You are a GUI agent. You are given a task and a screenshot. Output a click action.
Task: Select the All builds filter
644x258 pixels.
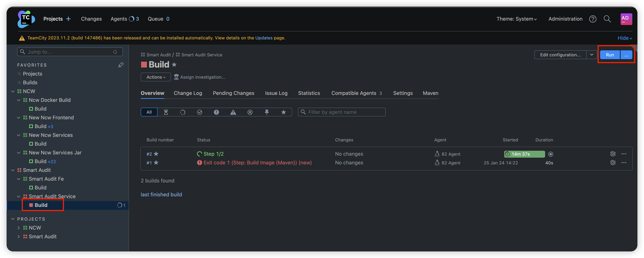[149, 112]
